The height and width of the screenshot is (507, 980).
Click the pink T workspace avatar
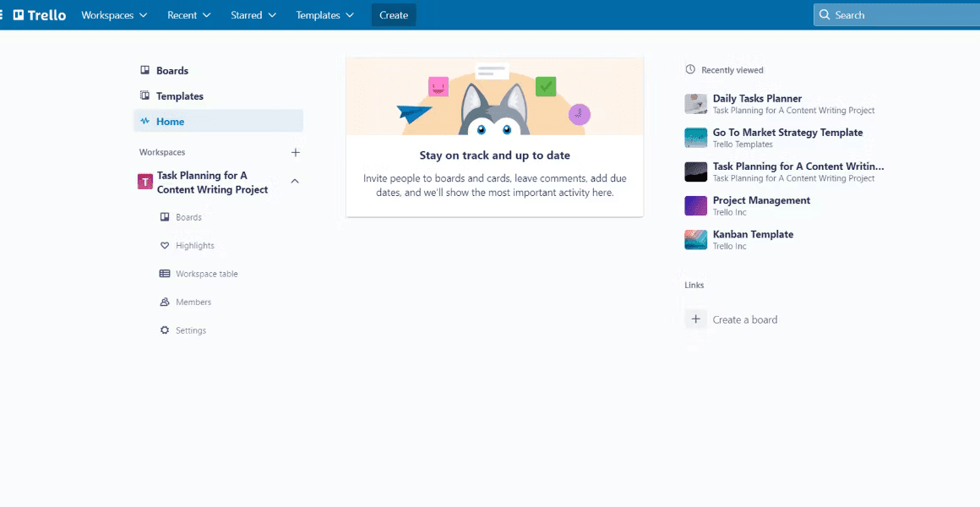(x=145, y=182)
